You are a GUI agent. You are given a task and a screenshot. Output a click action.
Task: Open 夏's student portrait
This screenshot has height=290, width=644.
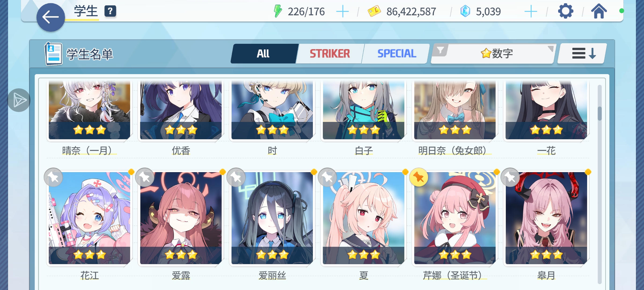364,218
